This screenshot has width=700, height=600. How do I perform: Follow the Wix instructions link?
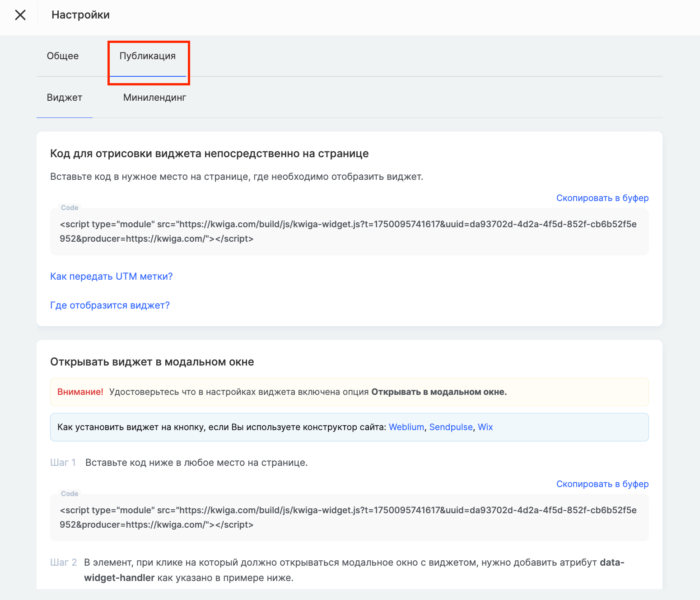pos(485,427)
